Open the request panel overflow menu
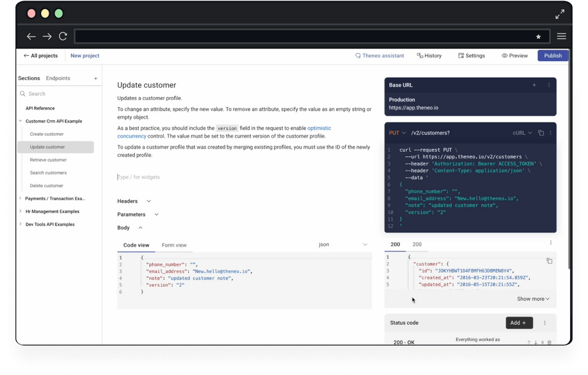 pyautogui.click(x=549, y=132)
